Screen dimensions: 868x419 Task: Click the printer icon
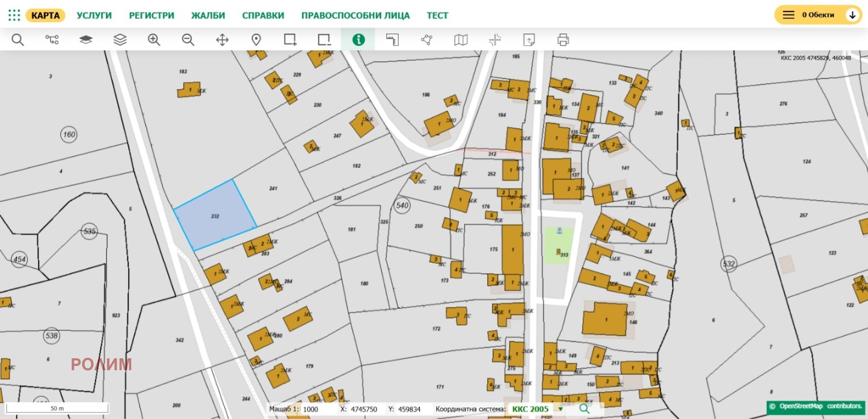tap(563, 40)
